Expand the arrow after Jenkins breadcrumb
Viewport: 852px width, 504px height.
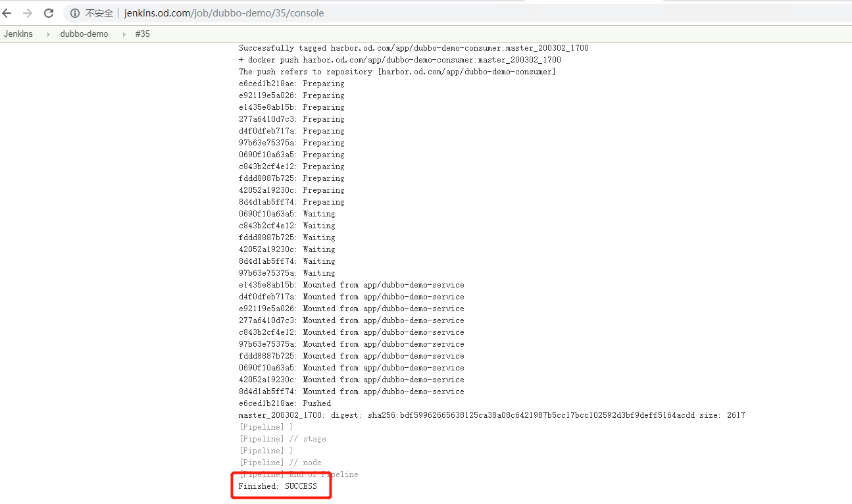tap(48, 34)
